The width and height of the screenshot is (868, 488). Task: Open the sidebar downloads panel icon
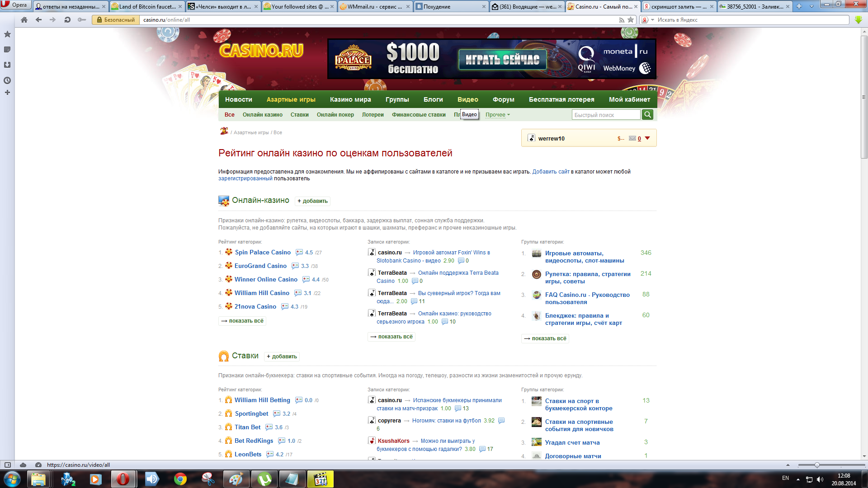tap(7, 65)
